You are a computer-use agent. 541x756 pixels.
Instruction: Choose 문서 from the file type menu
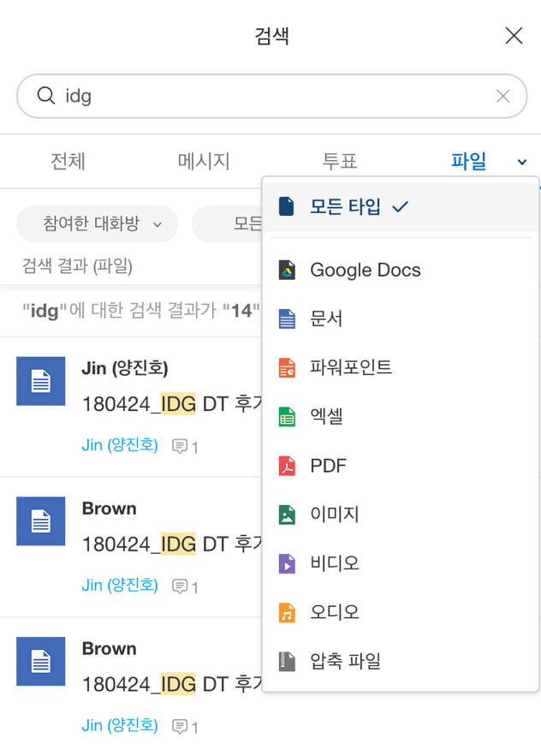point(326,319)
